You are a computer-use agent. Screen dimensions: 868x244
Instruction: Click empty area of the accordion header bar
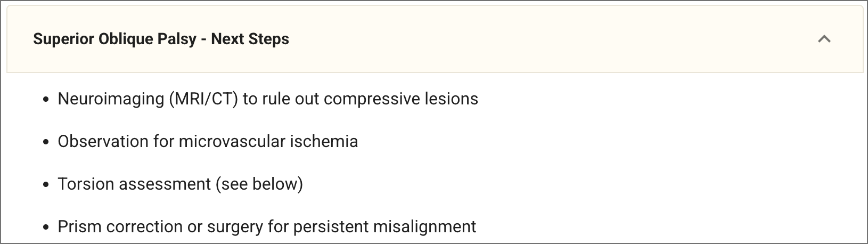pyautogui.click(x=533, y=39)
